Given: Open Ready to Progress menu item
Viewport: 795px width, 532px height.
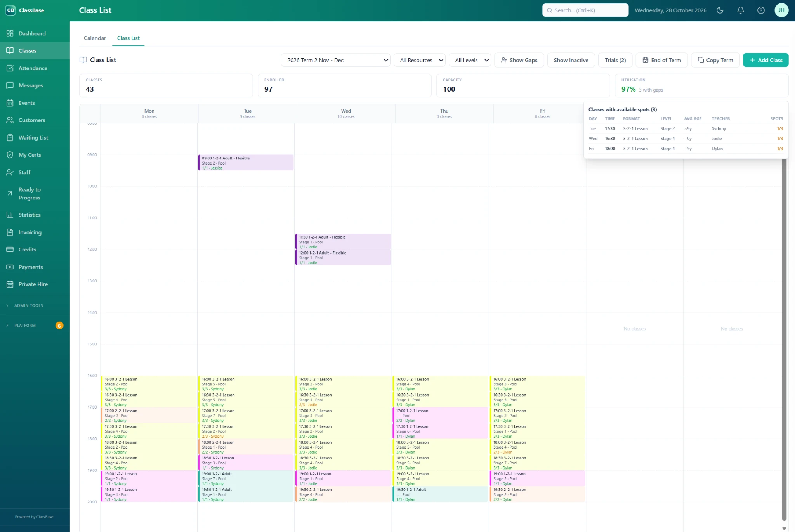Looking at the screenshot, I should (x=35, y=194).
